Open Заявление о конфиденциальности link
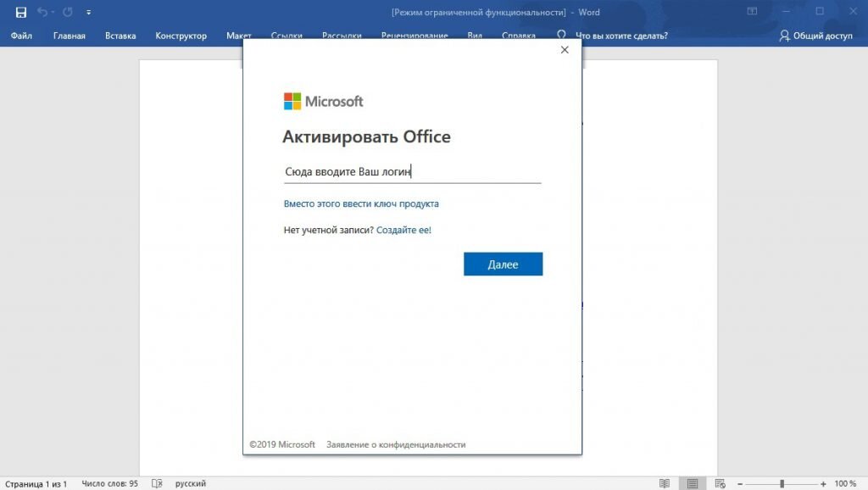Screen dimensions: 868x490 point(396,444)
